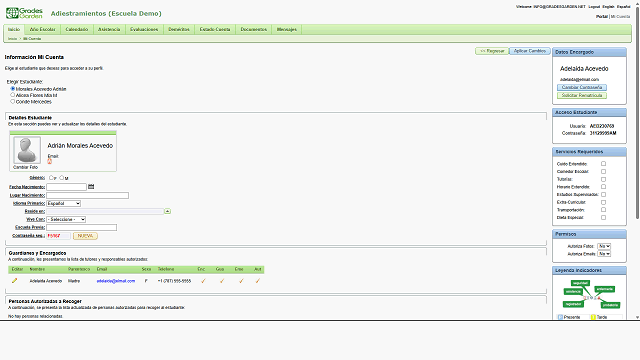Viewport: 640px width, 360px height.
Task: Switch language to Español
Action: coord(623,7)
